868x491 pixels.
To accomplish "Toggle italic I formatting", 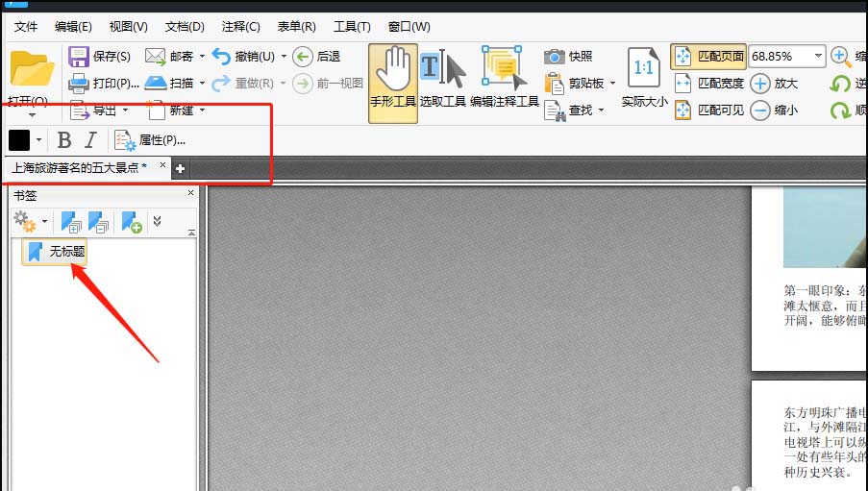I will (x=90, y=140).
